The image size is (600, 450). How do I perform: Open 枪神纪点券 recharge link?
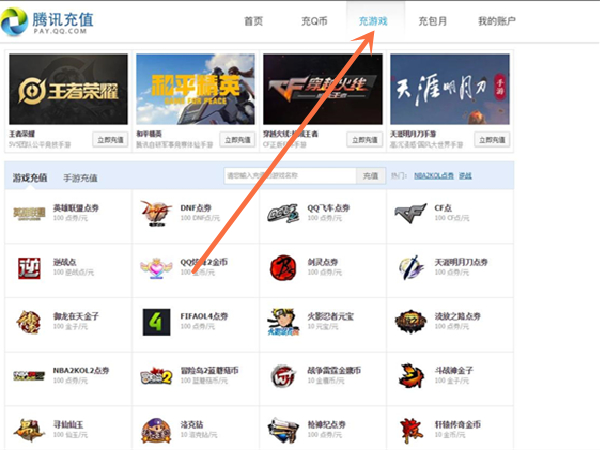pos(326,425)
